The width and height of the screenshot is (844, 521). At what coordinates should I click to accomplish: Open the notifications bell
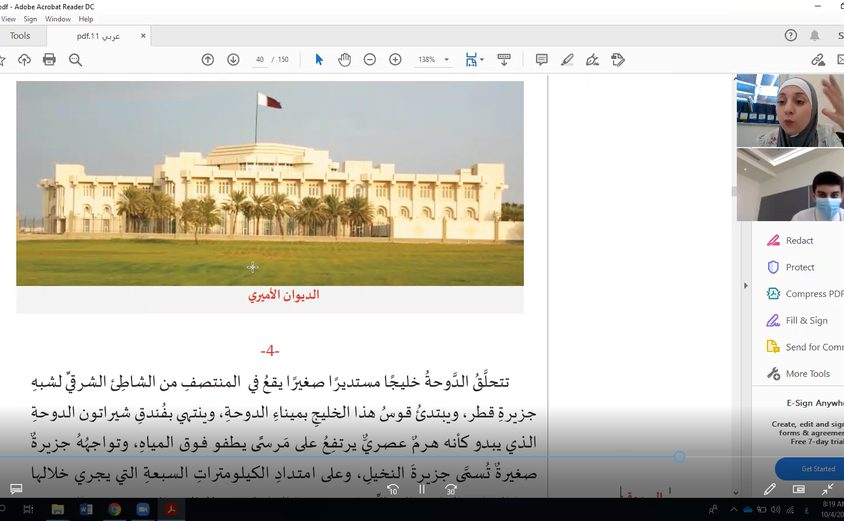pos(815,36)
